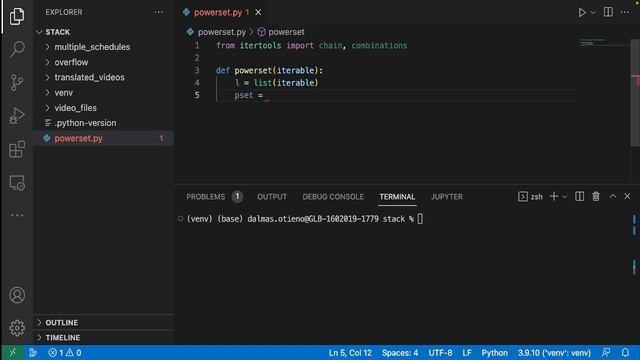640x360 pixels.
Task: Click line number 3 in gutter
Action: click(197, 70)
